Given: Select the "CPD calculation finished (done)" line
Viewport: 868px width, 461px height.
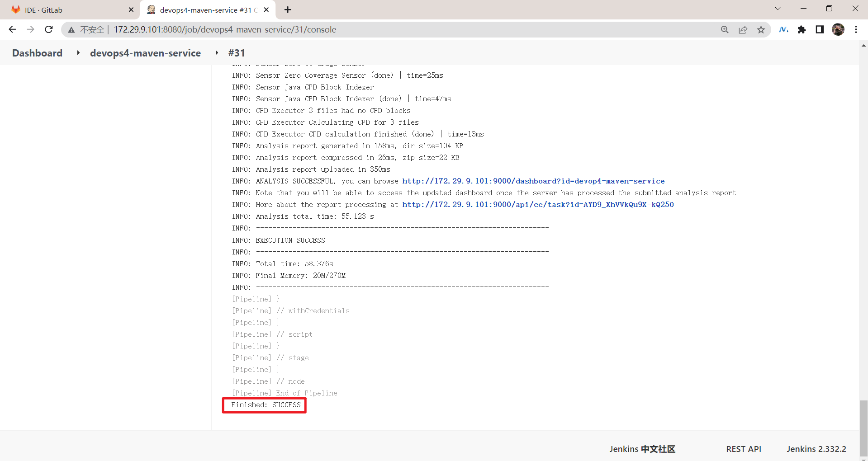Looking at the screenshot, I should coord(358,134).
